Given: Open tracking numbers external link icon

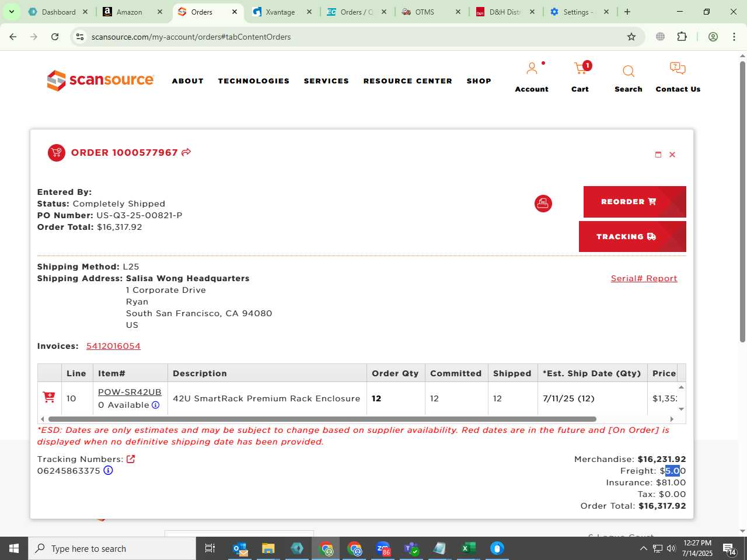Looking at the screenshot, I should click(x=131, y=459).
